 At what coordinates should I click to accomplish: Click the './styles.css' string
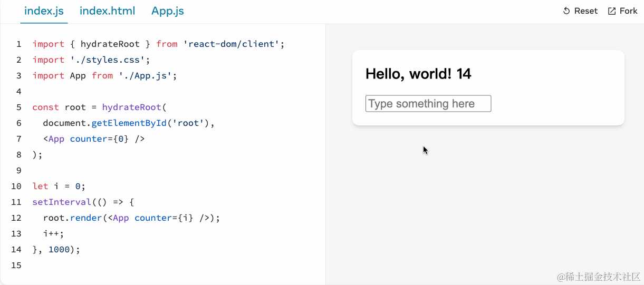tap(108, 60)
